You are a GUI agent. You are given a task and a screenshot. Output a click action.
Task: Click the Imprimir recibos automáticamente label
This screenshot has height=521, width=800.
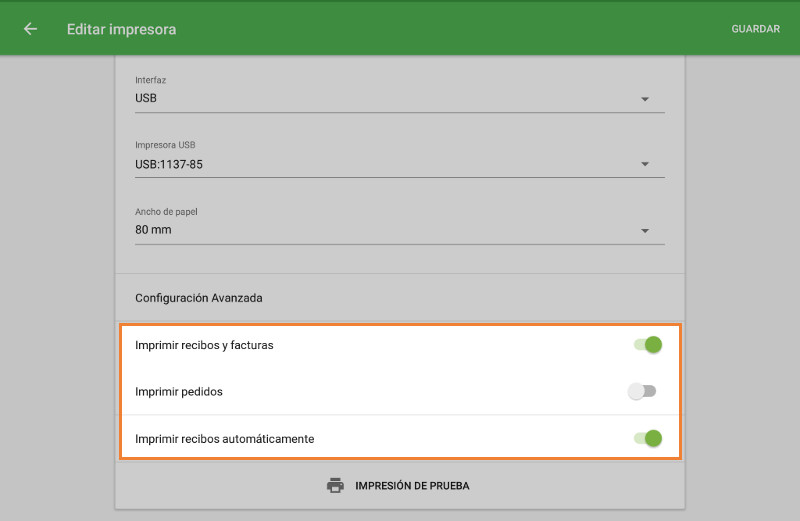click(225, 438)
